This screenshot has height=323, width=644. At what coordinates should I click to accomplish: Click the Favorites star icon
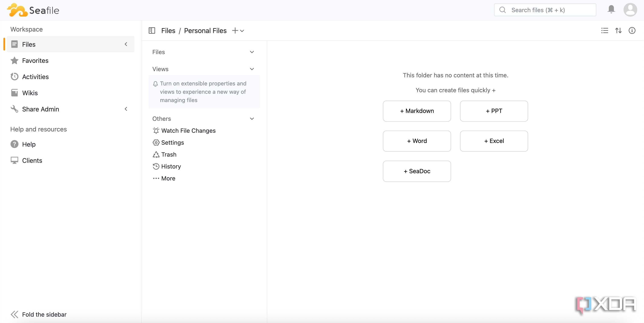pos(14,60)
